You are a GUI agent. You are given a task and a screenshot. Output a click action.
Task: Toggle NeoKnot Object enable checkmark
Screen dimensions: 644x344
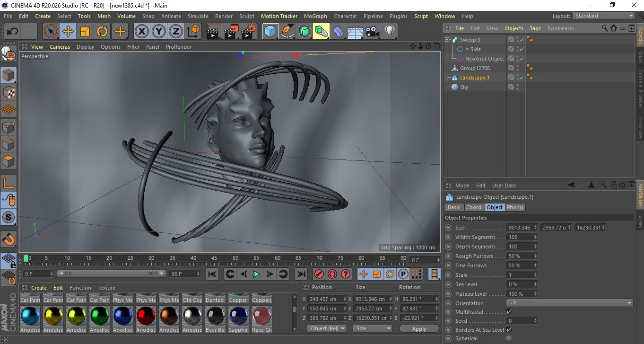point(522,59)
